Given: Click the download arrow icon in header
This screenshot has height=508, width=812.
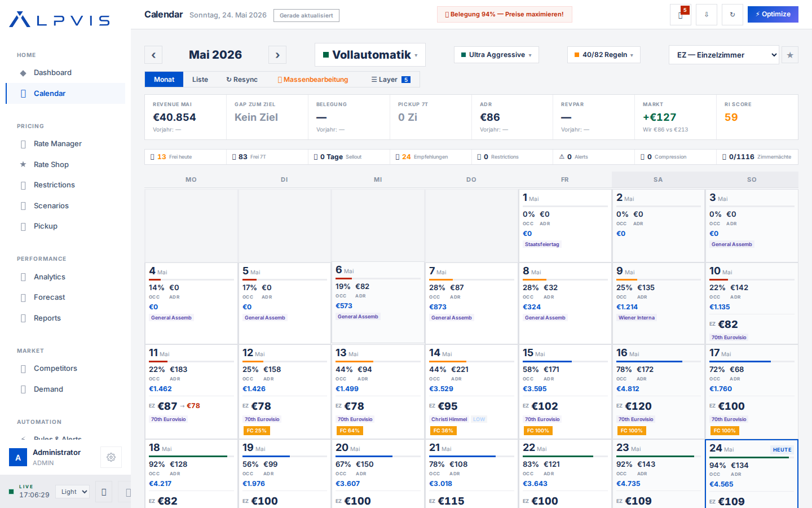Looking at the screenshot, I should tap(707, 15).
